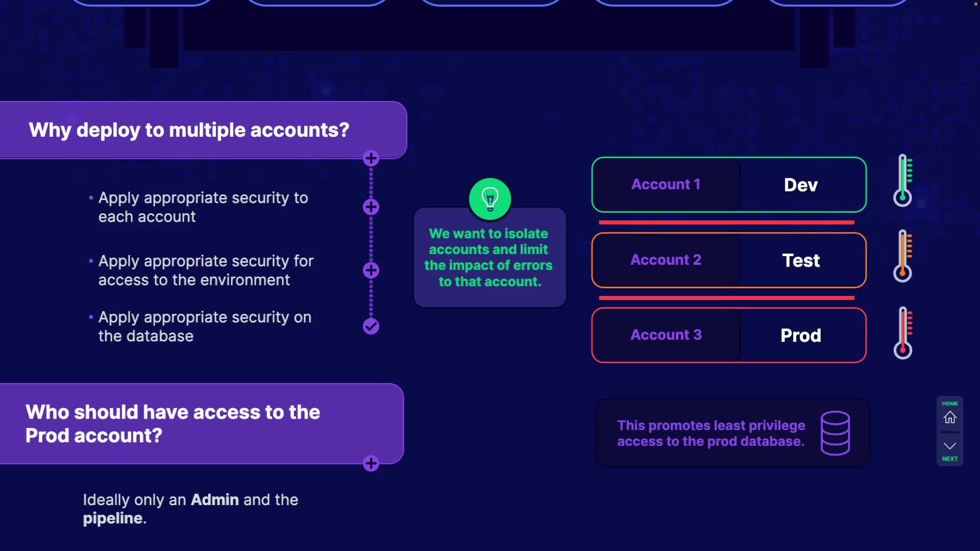Click the red Prod thermometer icon
The width and height of the screenshot is (980, 551).
coord(903,333)
